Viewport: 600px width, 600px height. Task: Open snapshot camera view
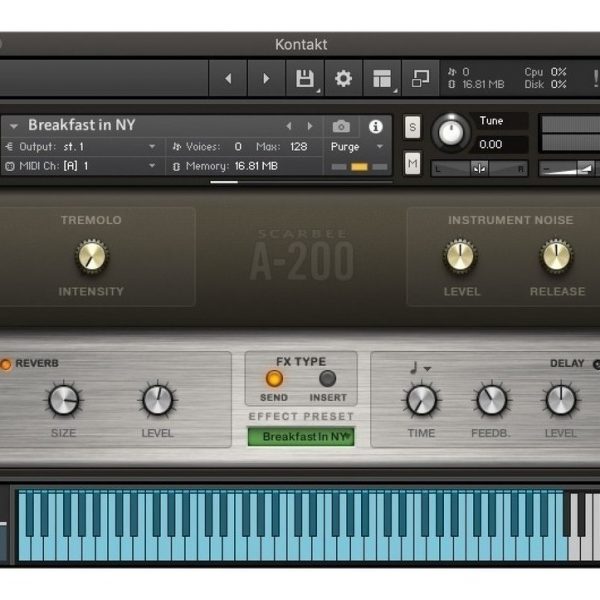tap(341, 127)
